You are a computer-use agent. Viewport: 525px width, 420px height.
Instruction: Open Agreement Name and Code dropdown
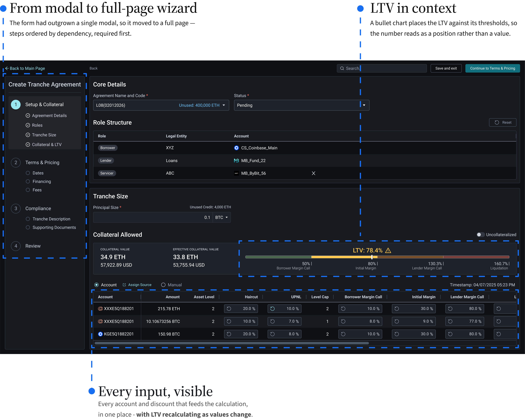pos(161,105)
